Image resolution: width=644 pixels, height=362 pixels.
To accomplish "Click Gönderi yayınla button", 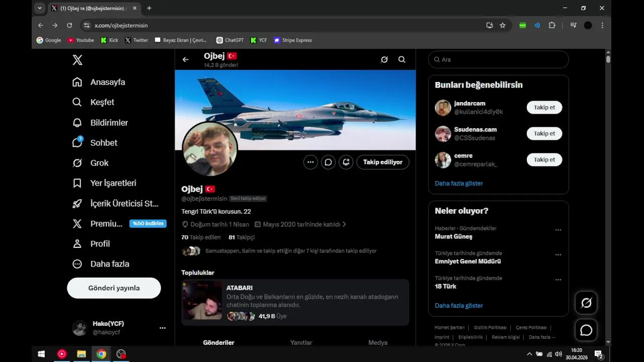I will tap(114, 288).
